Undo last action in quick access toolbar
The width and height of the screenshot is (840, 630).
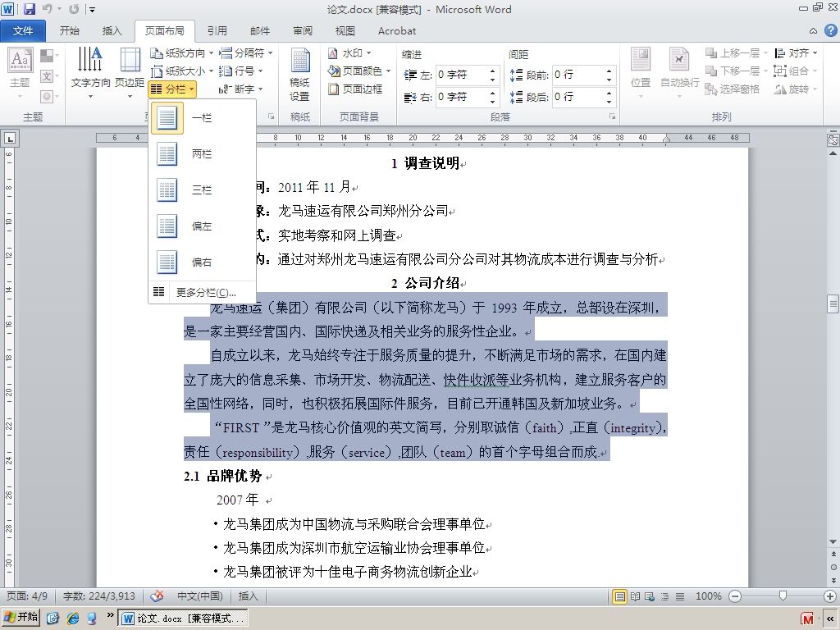tap(47, 9)
